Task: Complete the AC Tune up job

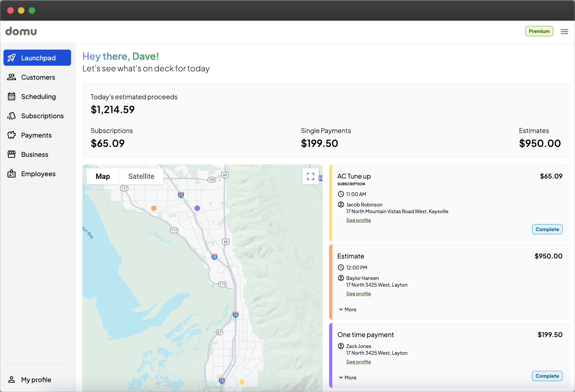Action: coord(547,229)
